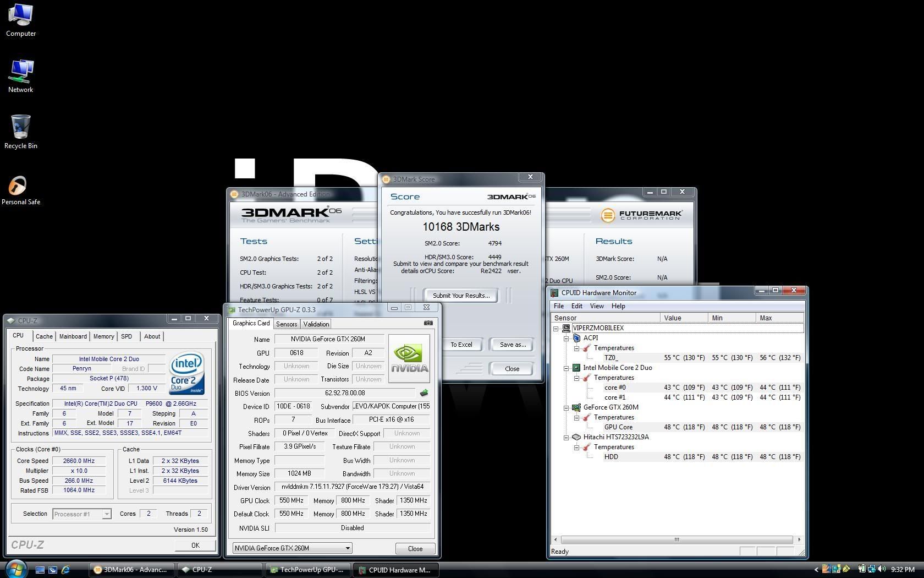The height and width of the screenshot is (578, 924).
Task: Click the Save as... button
Action: 513,345
